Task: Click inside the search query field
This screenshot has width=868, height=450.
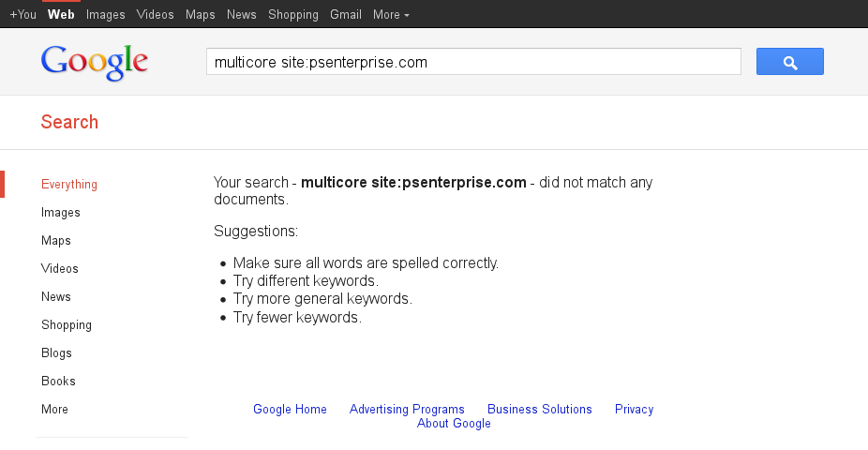Action: click(x=473, y=63)
